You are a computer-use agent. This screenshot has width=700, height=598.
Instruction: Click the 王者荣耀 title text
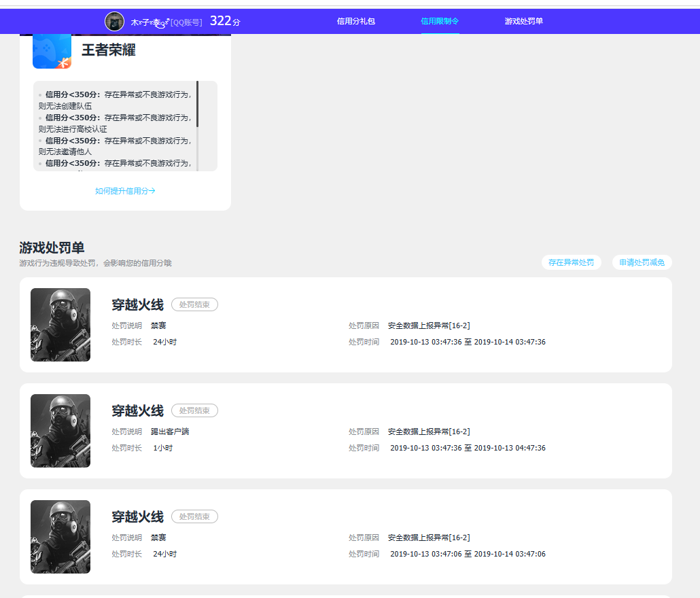click(109, 50)
